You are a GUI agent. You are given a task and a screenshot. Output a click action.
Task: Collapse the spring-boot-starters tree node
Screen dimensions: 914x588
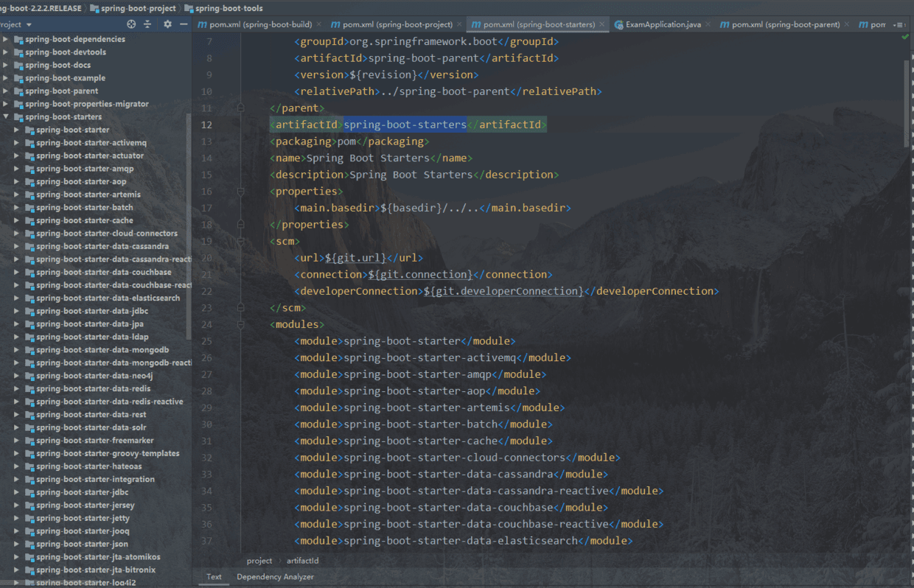6,116
